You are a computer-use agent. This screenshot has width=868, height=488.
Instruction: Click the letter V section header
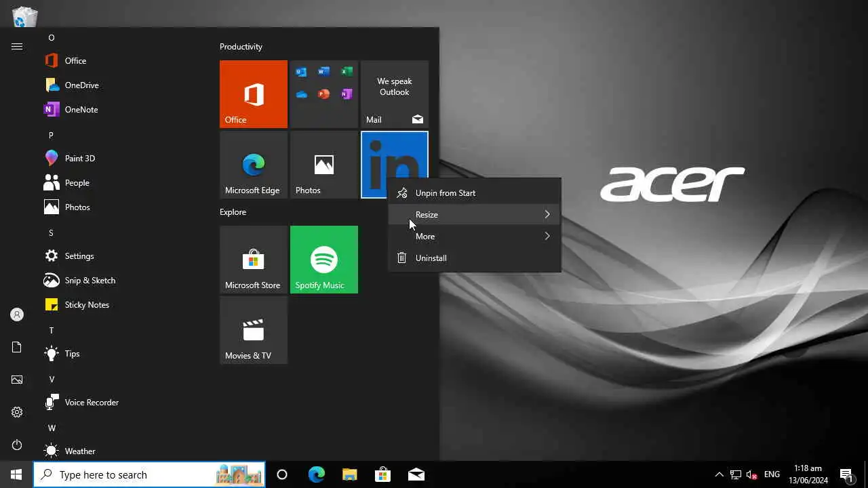(52, 380)
